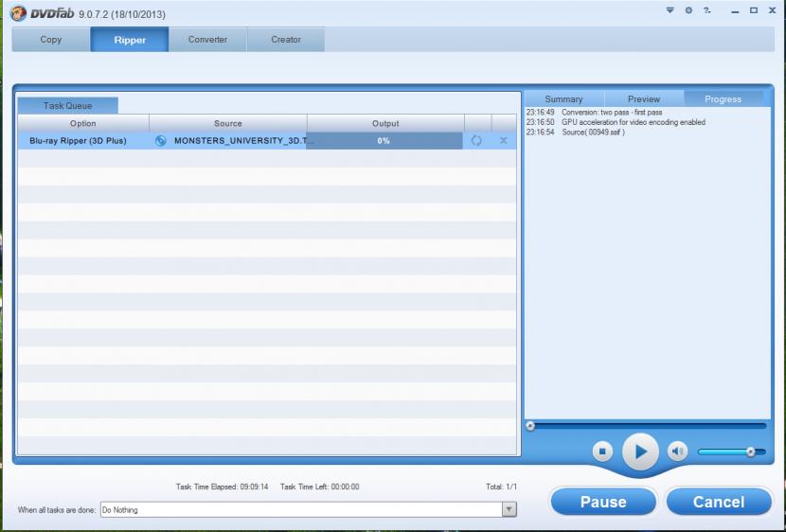
Task: Click the DVDFab logo icon in title bar
Action: (17, 12)
